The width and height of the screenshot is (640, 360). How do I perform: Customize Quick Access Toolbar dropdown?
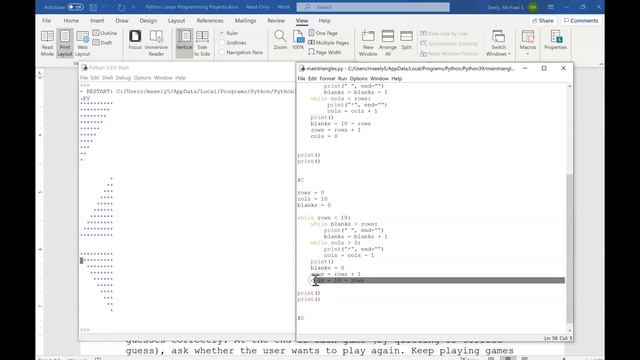133,7
